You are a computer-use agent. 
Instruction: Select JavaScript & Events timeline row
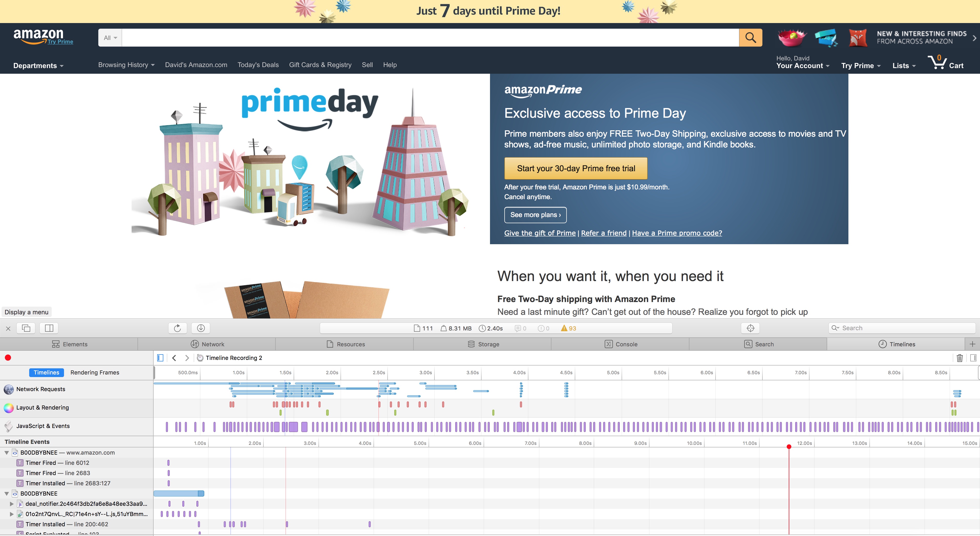77,426
